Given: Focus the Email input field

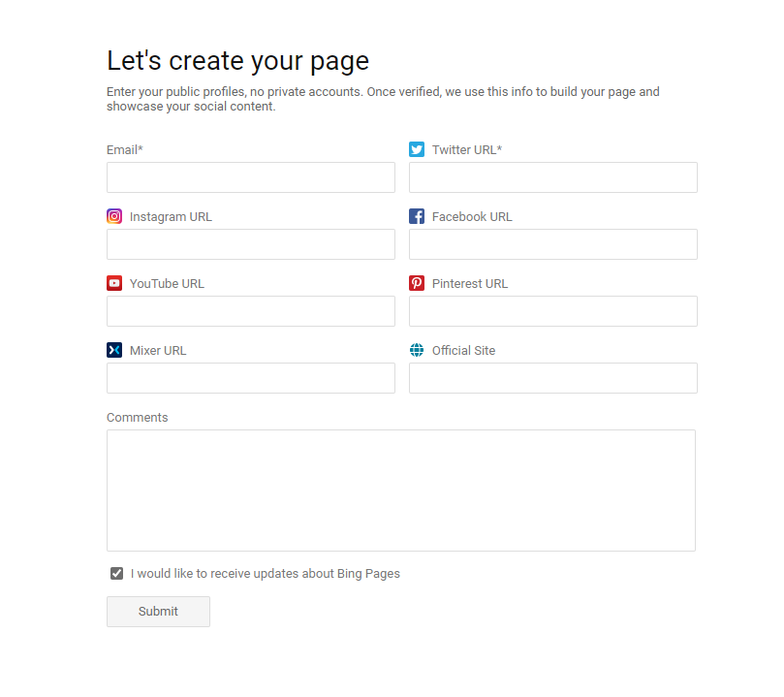Looking at the screenshot, I should (251, 177).
